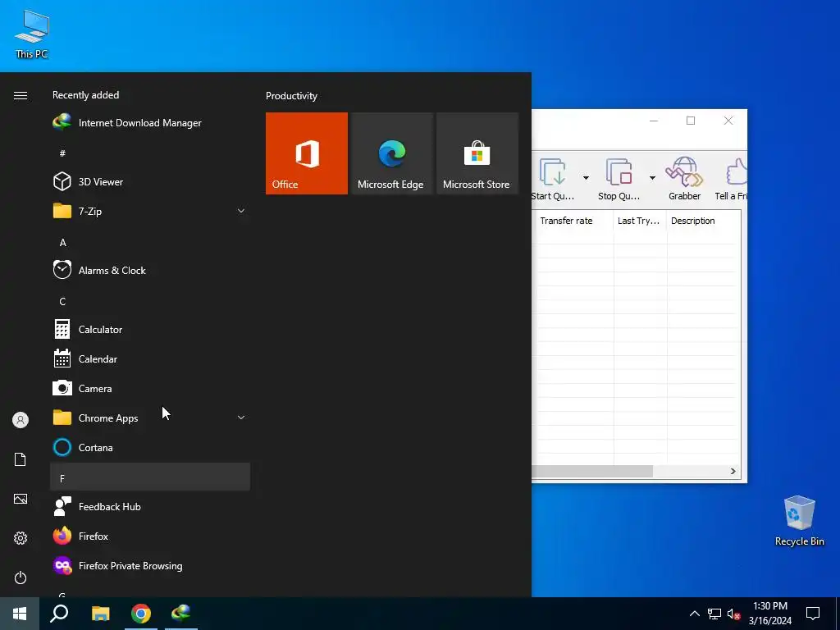The height and width of the screenshot is (630, 840).
Task: Open Documents from Start sidebar
Action: pos(21,459)
